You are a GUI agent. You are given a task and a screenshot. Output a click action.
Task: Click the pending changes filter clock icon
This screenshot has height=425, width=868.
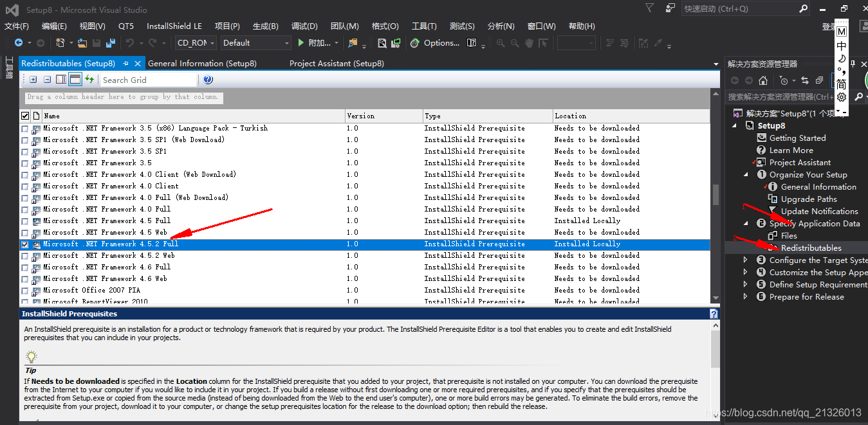click(x=783, y=80)
